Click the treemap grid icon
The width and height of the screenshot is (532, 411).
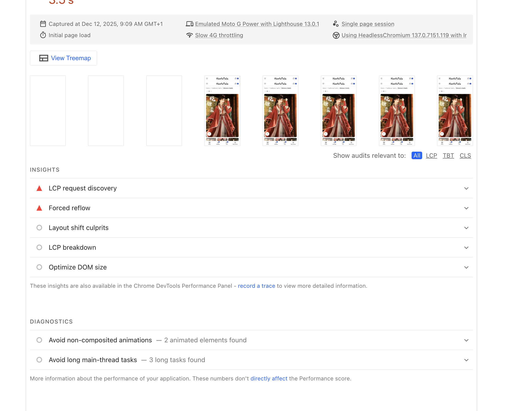[x=44, y=58]
